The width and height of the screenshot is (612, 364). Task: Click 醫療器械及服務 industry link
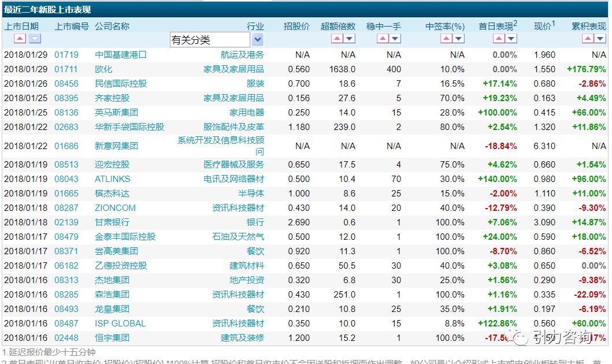233,164
